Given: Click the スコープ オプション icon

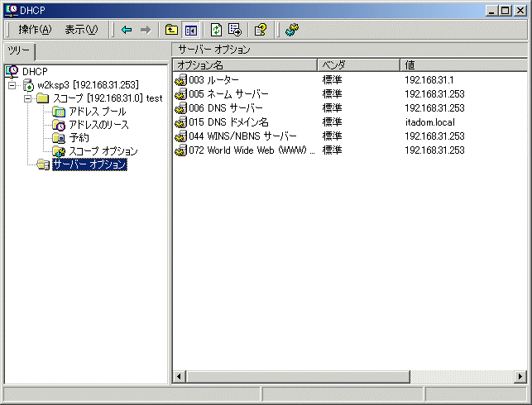Looking at the screenshot, I should (59, 151).
